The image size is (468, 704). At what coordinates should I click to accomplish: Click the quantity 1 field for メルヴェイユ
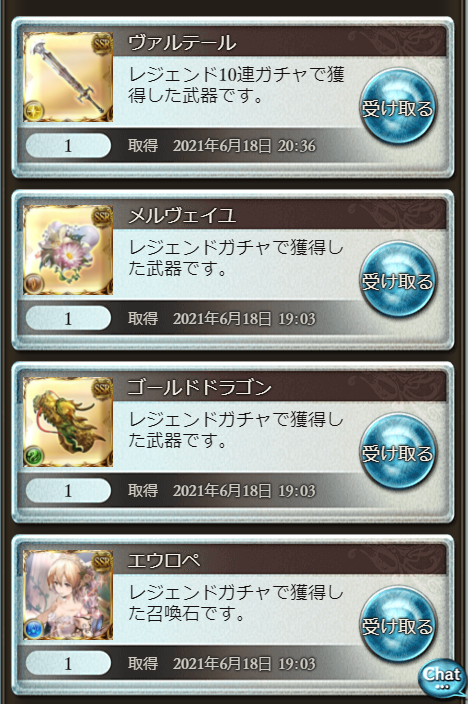point(68,318)
